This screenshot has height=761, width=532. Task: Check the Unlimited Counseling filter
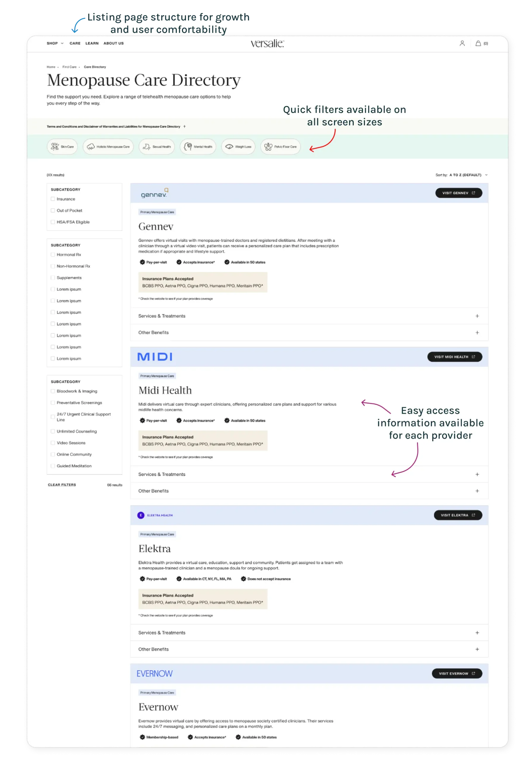[53, 431]
